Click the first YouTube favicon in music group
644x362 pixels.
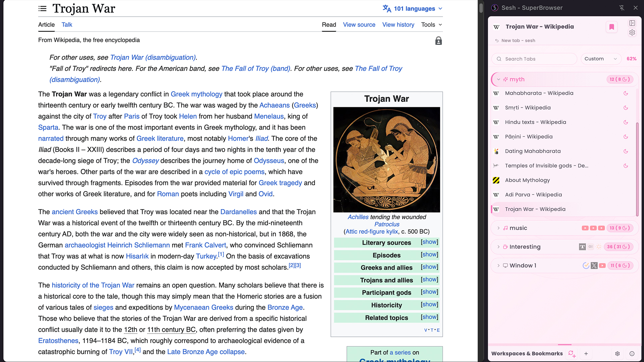tap(585, 228)
